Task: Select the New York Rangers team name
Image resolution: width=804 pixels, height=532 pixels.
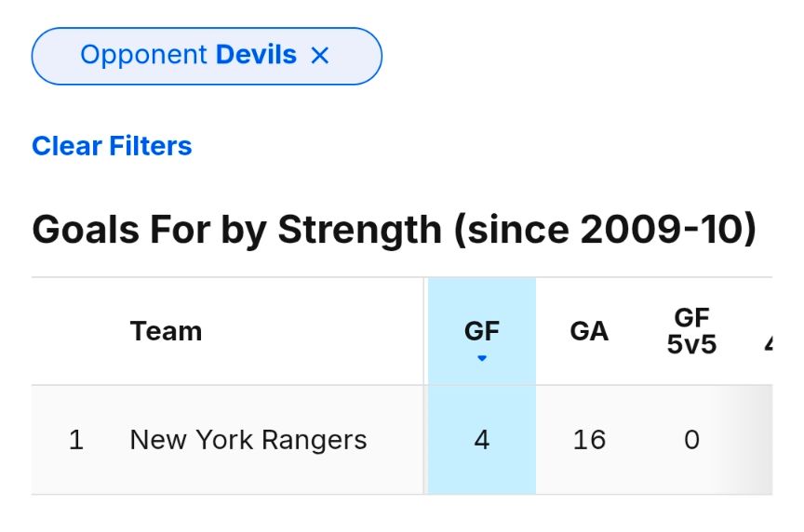Action: tap(248, 440)
